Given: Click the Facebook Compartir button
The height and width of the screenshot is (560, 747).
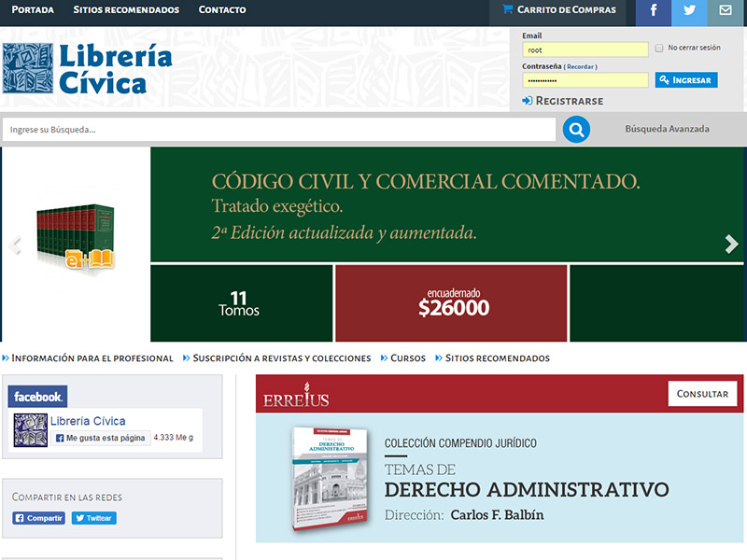Looking at the screenshot, I should [x=39, y=518].
